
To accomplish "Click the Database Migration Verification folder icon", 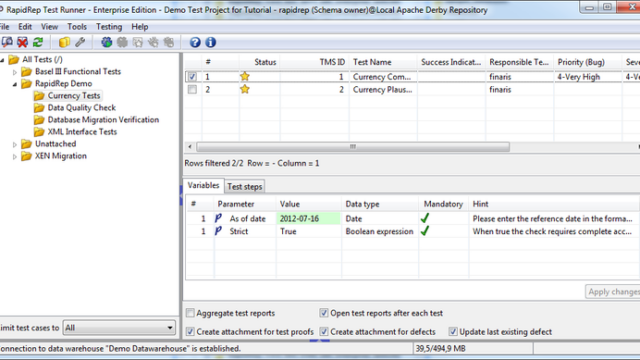I will [39, 120].
